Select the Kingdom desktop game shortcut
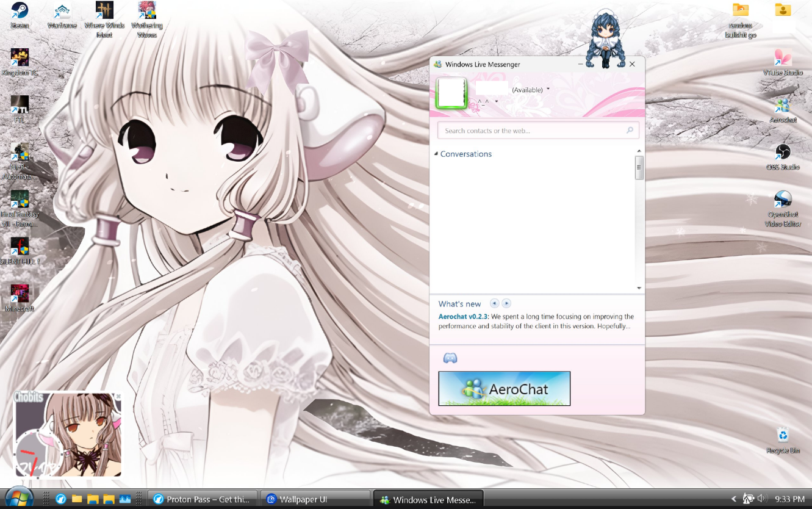Viewport: 812px width, 509px height. click(20, 62)
